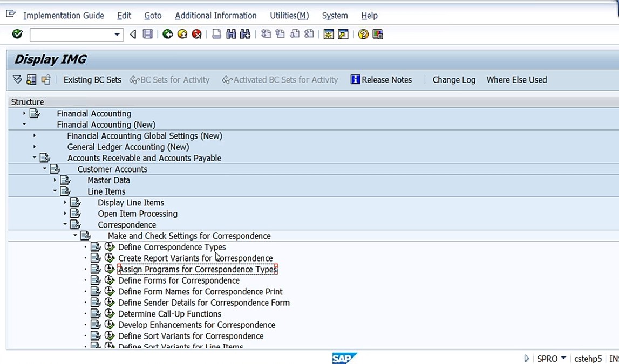Click the Existing BC Sets button
The width and height of the screenshot is (619, 364).
pos(92,80)
